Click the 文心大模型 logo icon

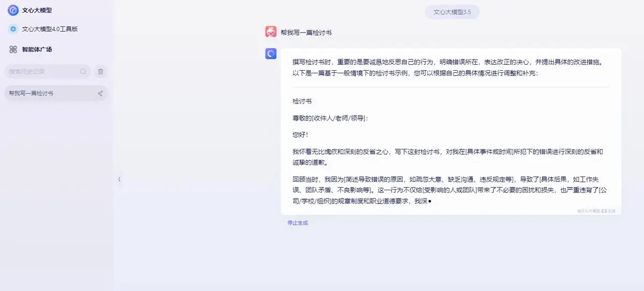click(13, 10)
